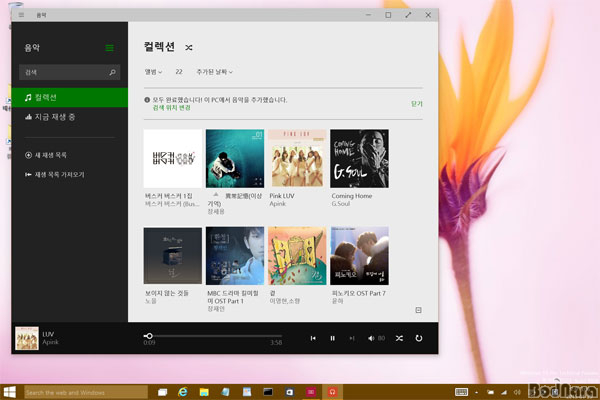Click the small square icon at the bottom-right of the album grid
600x400 pixels.
419,310
